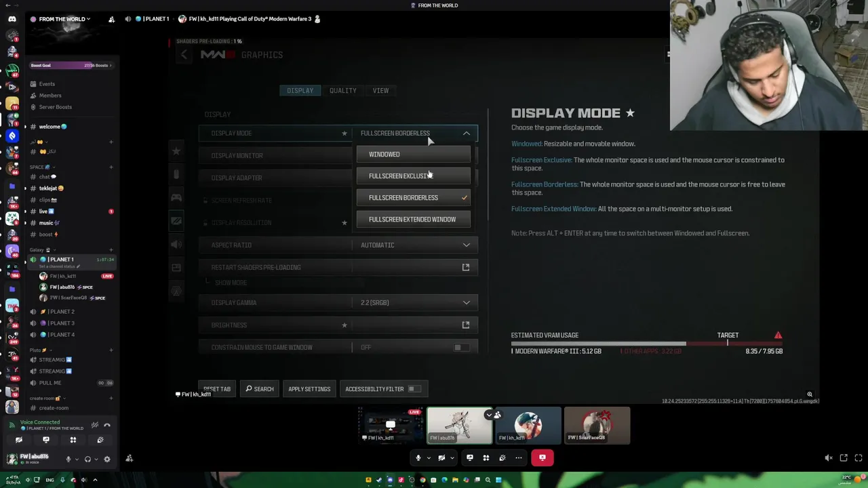This screenshot has width=868, height=488.
Task: Select Windowed display mode option
Action: 414,155
